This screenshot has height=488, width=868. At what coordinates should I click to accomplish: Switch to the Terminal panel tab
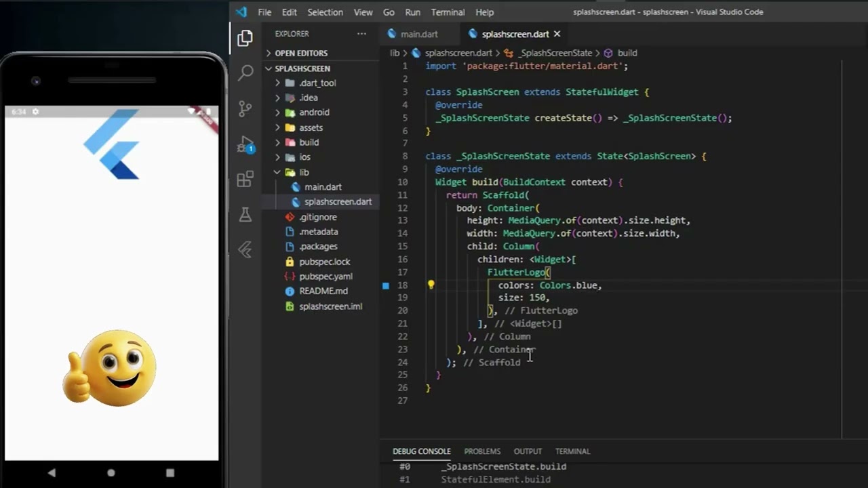click(x=572, y=451)
